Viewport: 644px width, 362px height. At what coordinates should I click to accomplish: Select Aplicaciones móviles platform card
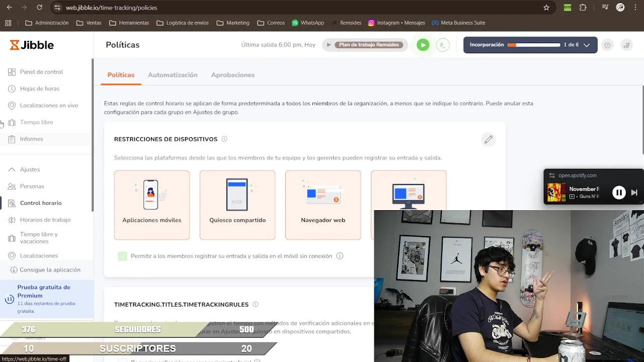(x=152, y=205)
